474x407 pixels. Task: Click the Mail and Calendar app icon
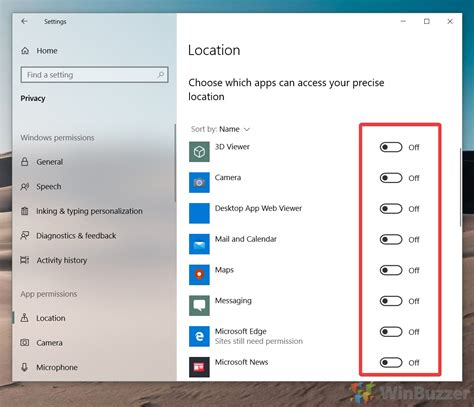tap(199, 244)
